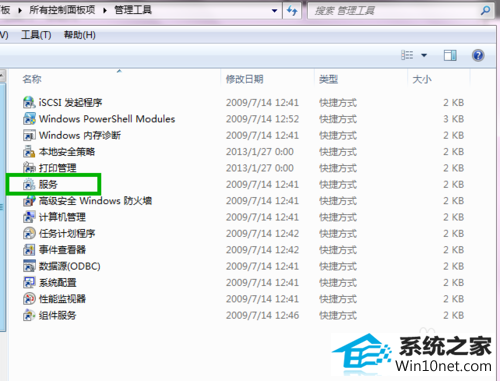Click the 打印管理 icon
Viewport: 500px width, 381px height.
coord(29,168)
